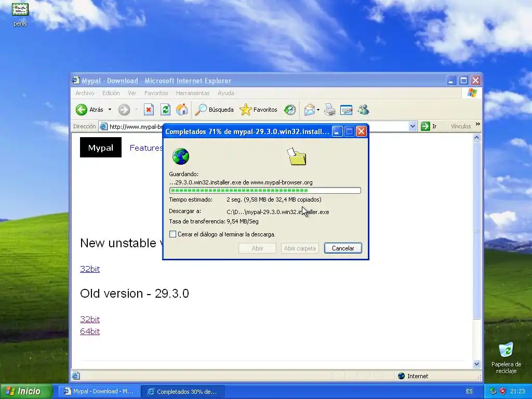Close the download dialog with red X
The height and width of the screenshot is (399, 532).
pyautogui.click(x=362, y=131)
